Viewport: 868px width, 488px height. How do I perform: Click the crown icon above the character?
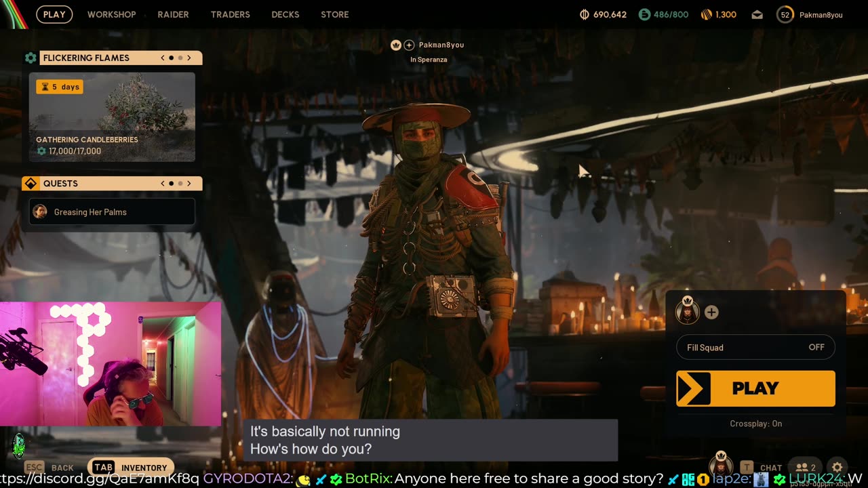point(396,45)
